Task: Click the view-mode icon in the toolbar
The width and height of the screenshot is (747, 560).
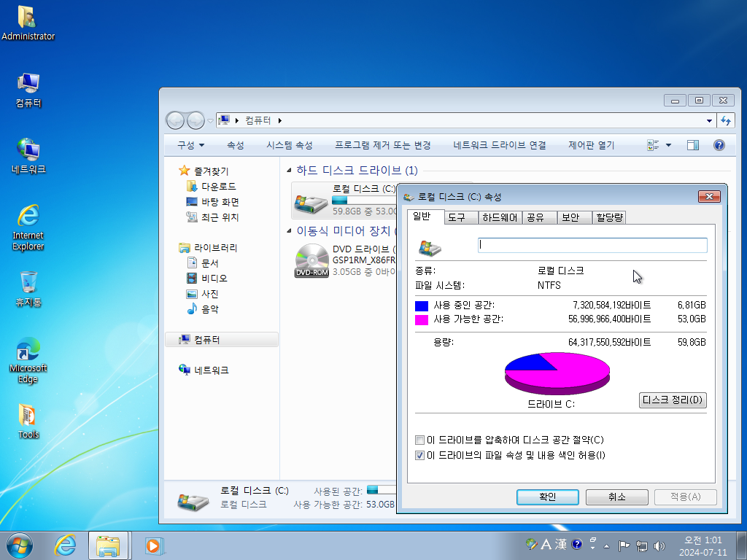Action: (x=653, y=145)
